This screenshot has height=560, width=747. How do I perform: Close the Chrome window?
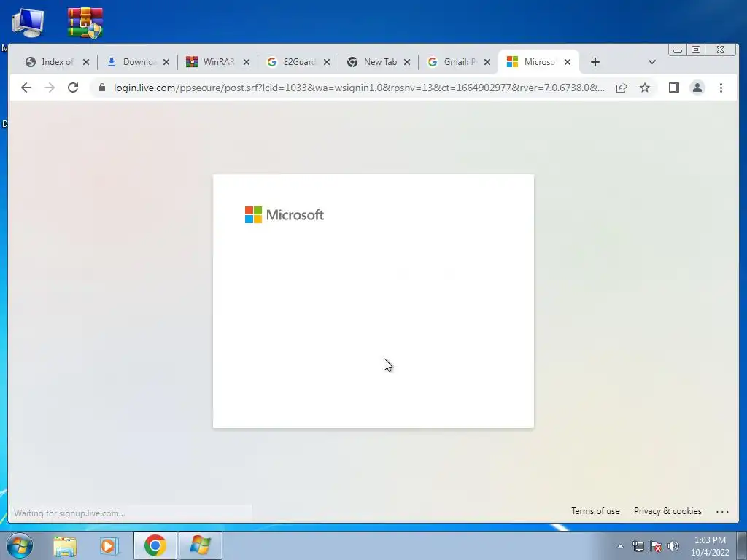tap(721, 50)
